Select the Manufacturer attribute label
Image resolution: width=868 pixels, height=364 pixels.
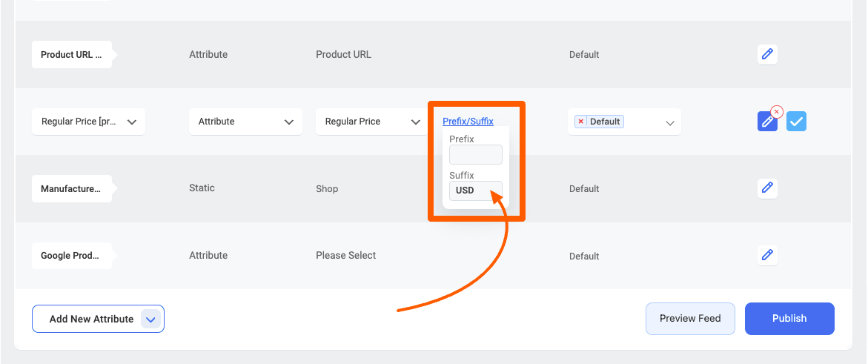pos(72,189)
